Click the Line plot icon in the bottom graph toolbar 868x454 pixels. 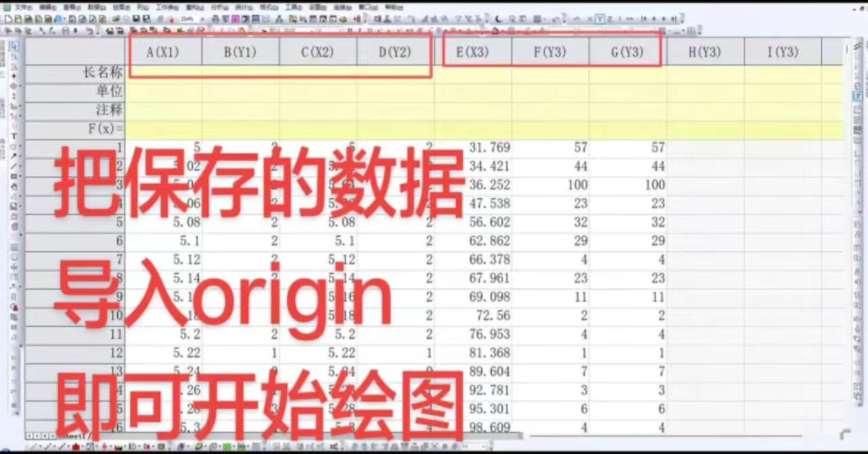click(x=33, y=446)
